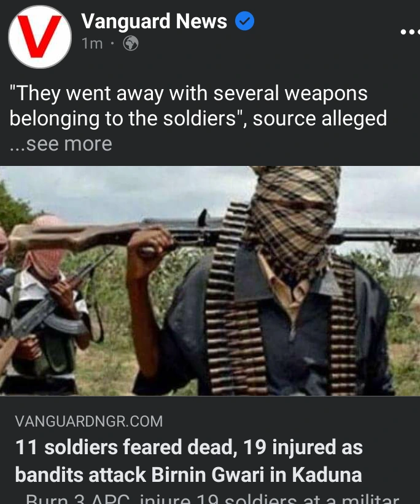This screenshot has height=504, width=420.
Task: Click the wooden rifle stock in the photo
Action: (x=74, y=237)
